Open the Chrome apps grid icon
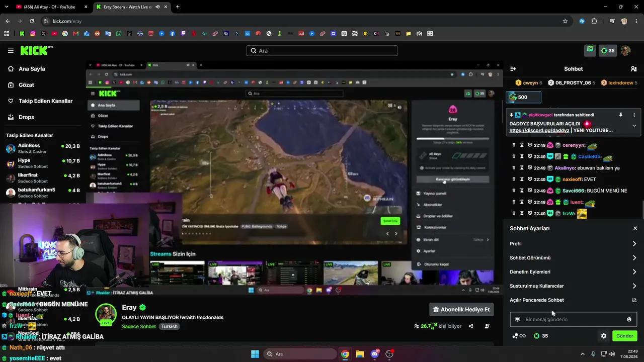The width and height of the screenshot is (644, 362). pyautogui.click(x=7, y=34)
